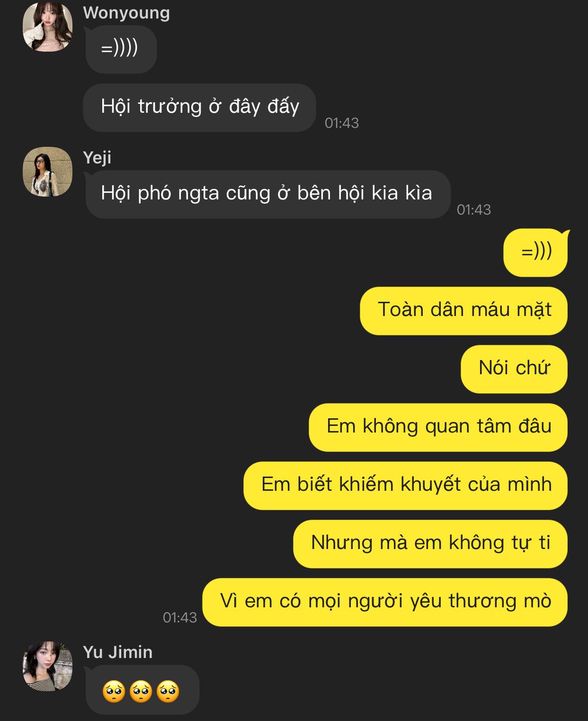Tap the 01:43 timestamp beside the last yellow bubble

coord(179,617)
